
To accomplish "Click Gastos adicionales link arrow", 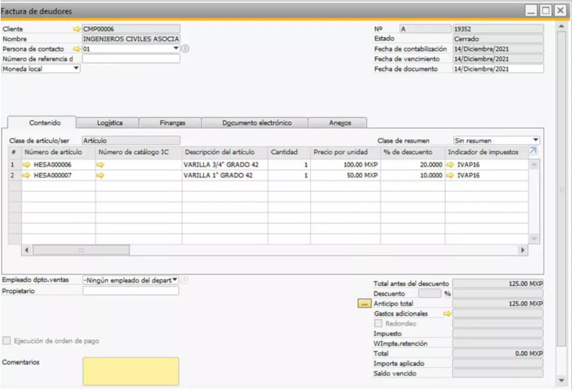I will 447,313.
